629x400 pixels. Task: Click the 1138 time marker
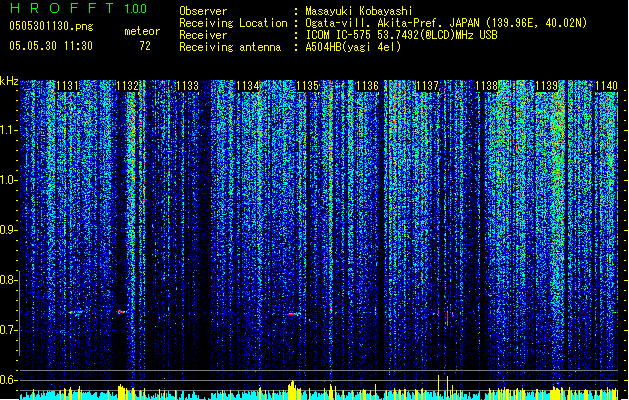pyautogui.click(x=487, y=86)
